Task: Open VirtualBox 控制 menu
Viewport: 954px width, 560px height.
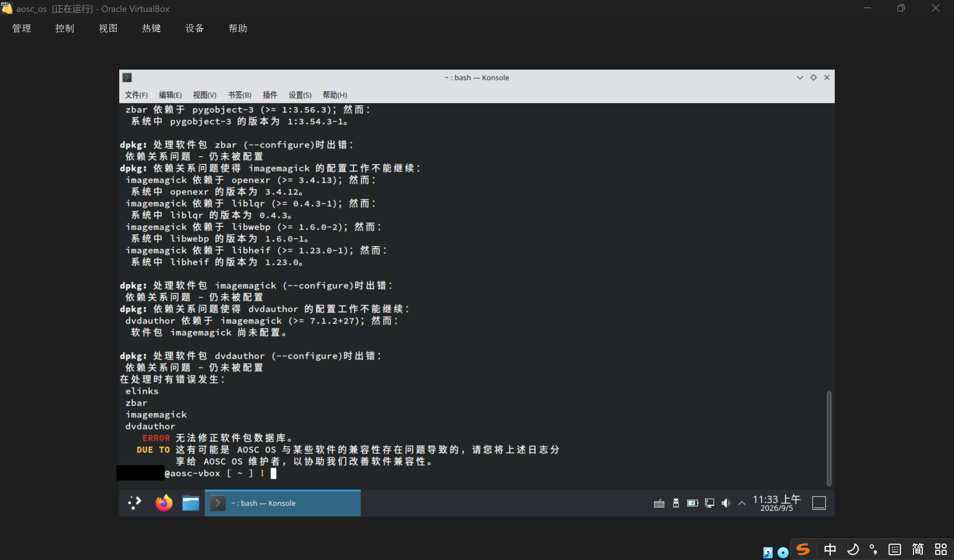Action: tap(65, 28)
